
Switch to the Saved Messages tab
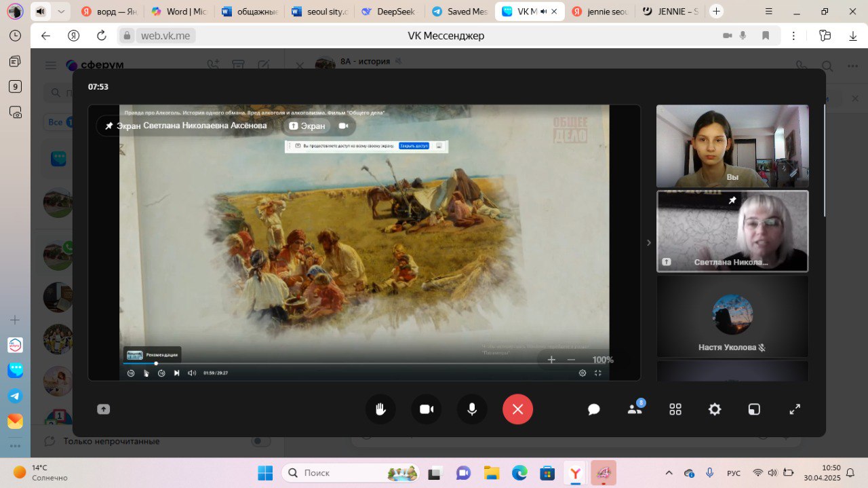click(460, 12)
